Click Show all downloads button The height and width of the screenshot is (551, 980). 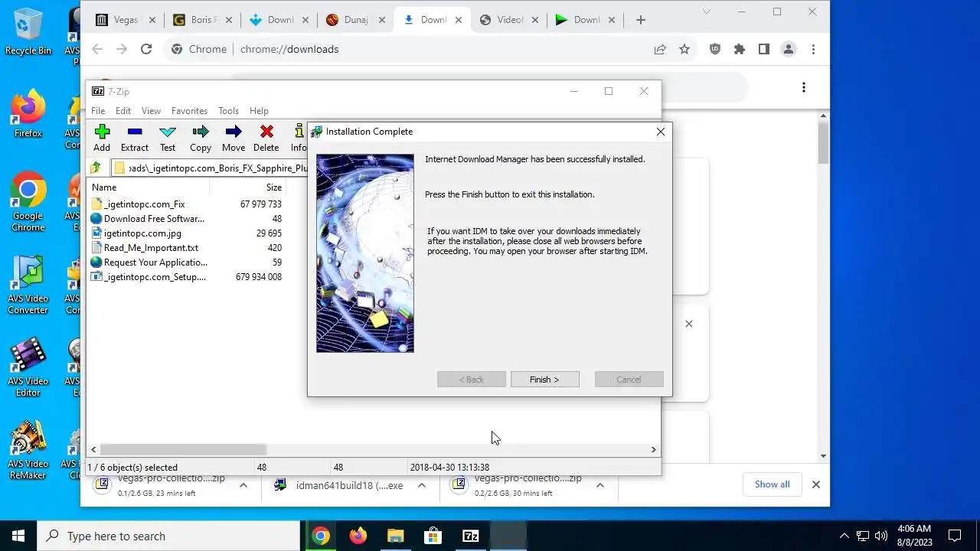[772, 484]
